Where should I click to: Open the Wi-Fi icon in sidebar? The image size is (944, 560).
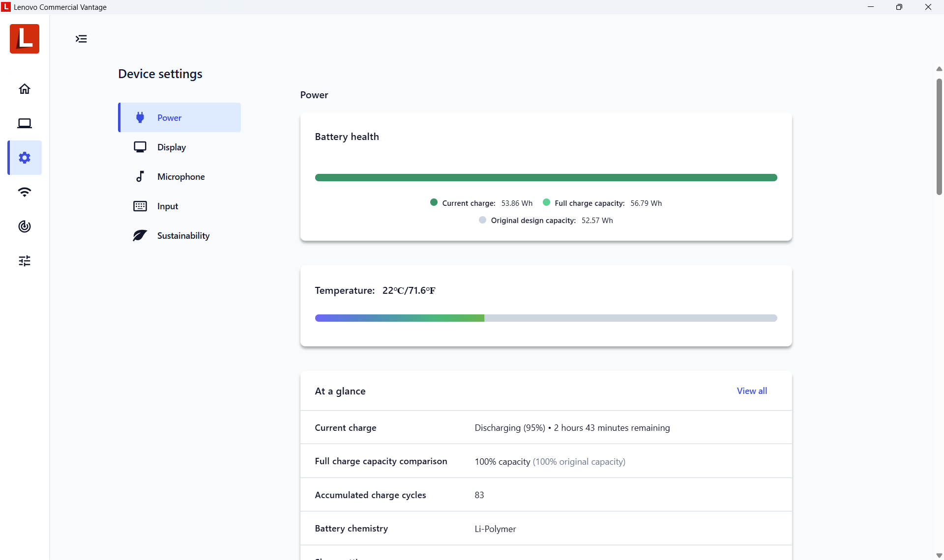tap(25, 192)
